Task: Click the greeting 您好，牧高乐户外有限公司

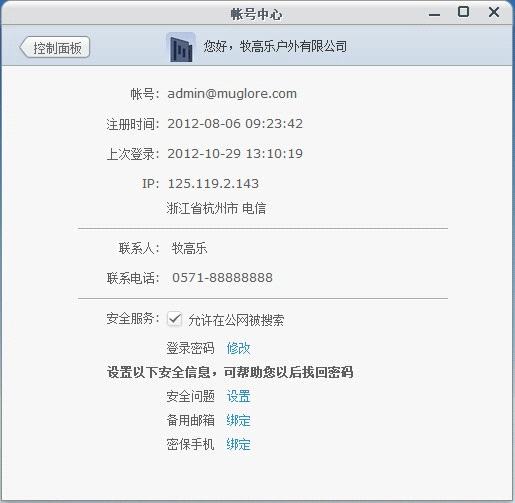Action: 275,46
